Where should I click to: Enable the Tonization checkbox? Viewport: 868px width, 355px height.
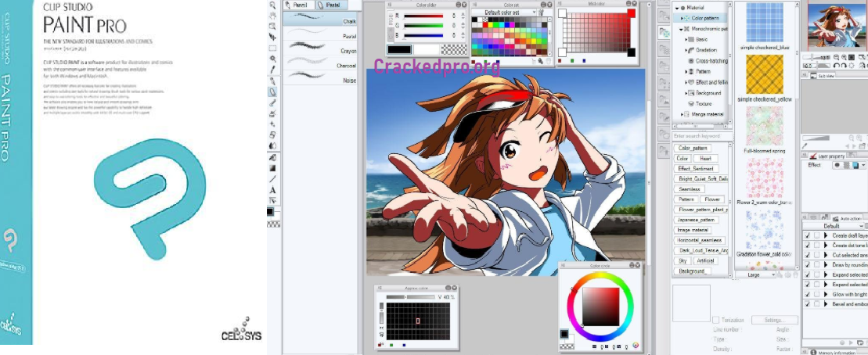[x=716, y=320]
